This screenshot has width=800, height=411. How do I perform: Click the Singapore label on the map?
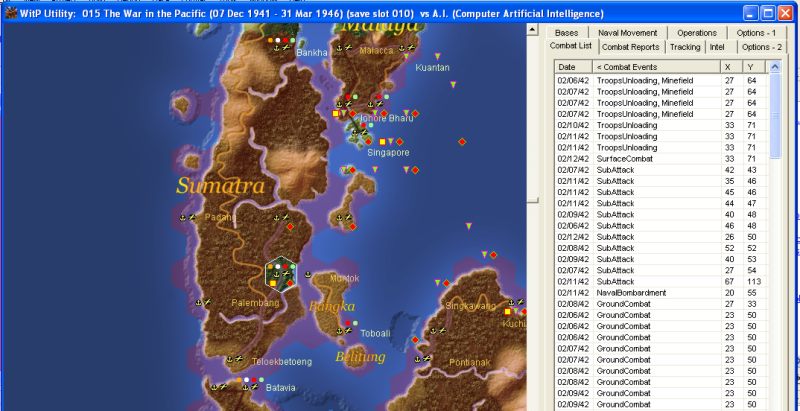tap(388, 152)
